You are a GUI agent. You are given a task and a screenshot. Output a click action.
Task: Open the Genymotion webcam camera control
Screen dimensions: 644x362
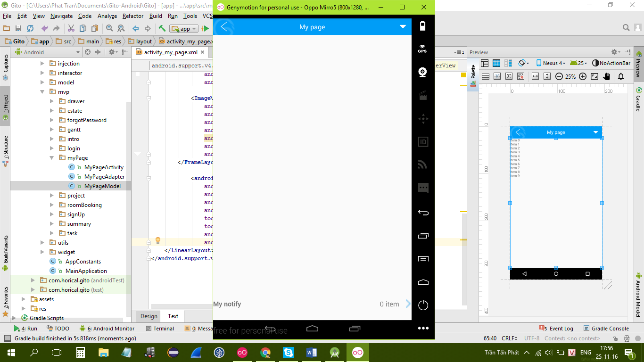[422, 72]
